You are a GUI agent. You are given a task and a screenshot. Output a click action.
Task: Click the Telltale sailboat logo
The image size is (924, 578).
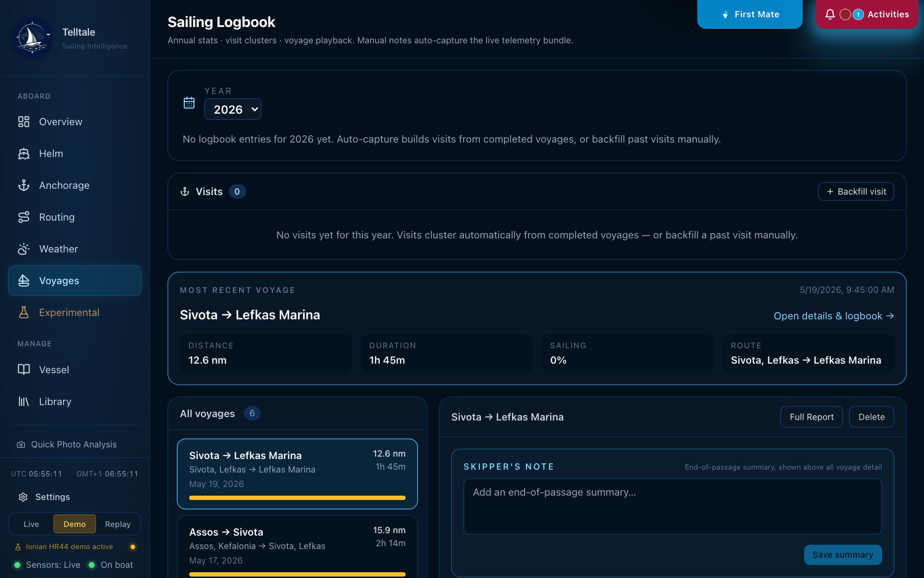click(32, 38)
